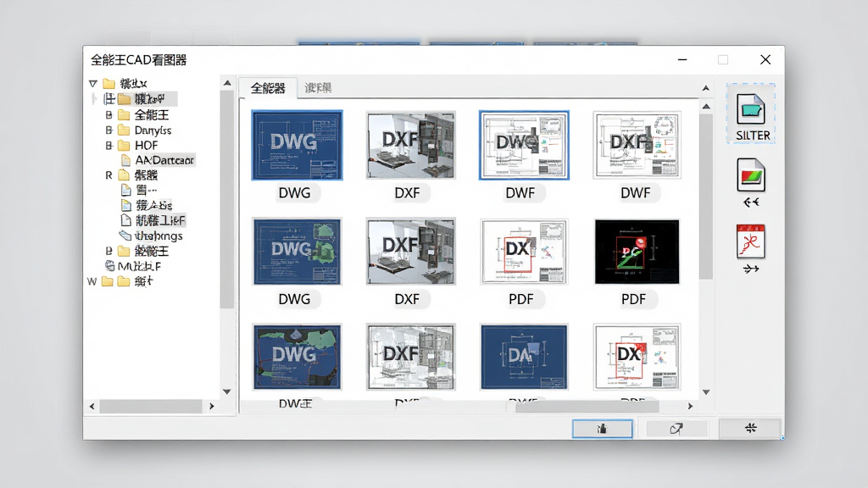Click the topmost root folder icon
This screenshot has width=868, height=488.
click(x=109, y=84)
